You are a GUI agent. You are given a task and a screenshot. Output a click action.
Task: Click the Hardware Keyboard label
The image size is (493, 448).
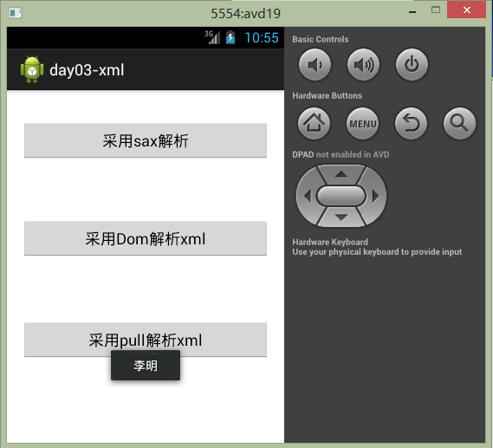click(x=330, y=242)
